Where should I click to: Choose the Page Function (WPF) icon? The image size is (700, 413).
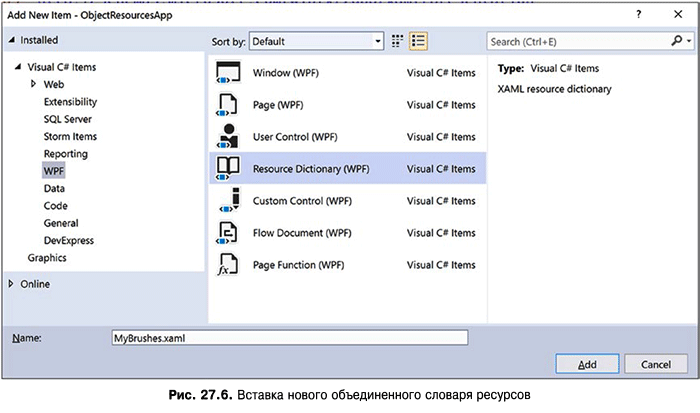coord(228,265)
